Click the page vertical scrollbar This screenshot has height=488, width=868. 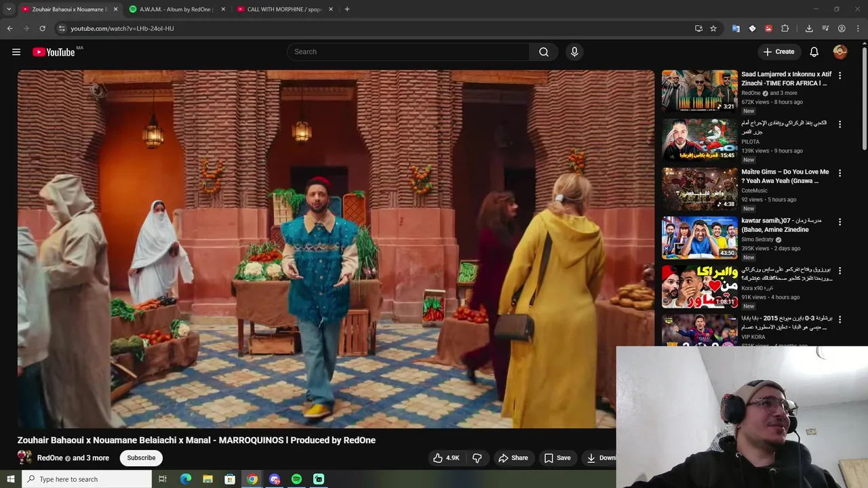pos(864,98)
